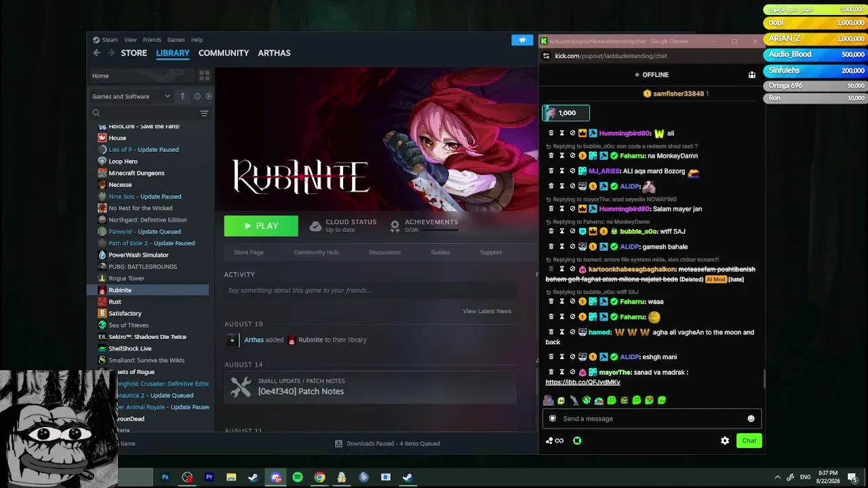Toggle sort-order arrow in library sidebar
This screenshot has width=868, height=488.
(x=182, y=96)
